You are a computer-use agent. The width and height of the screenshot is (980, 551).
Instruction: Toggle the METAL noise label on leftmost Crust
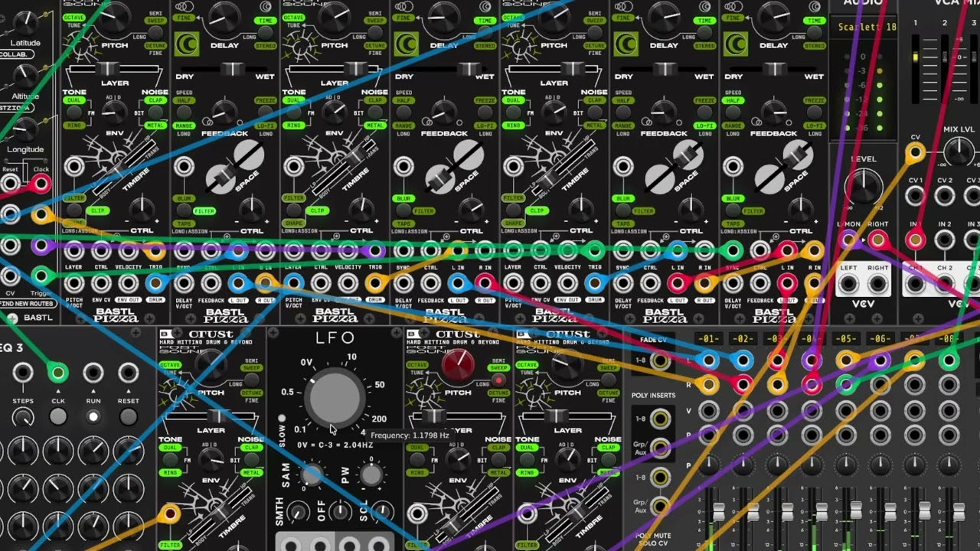156,126
